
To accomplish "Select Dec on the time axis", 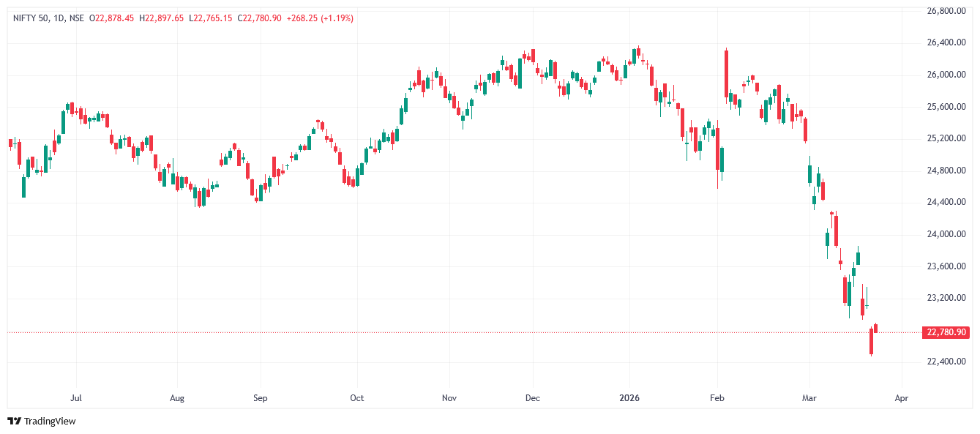I will click(533, 398).
